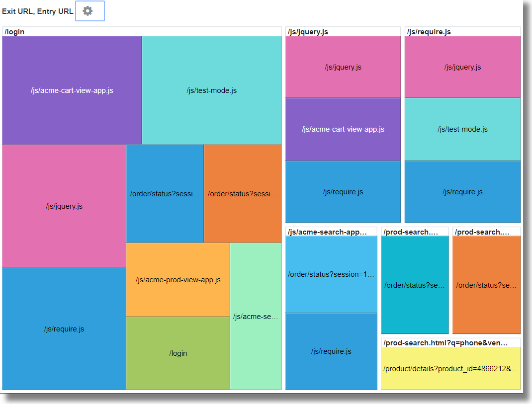532x404 pixels.
Task: Select the /login group header
Action: 14,32
